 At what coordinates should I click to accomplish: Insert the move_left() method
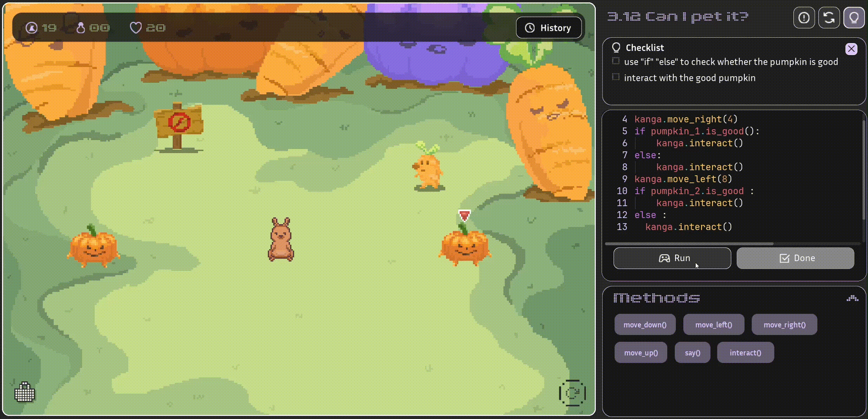click(713, 325)
